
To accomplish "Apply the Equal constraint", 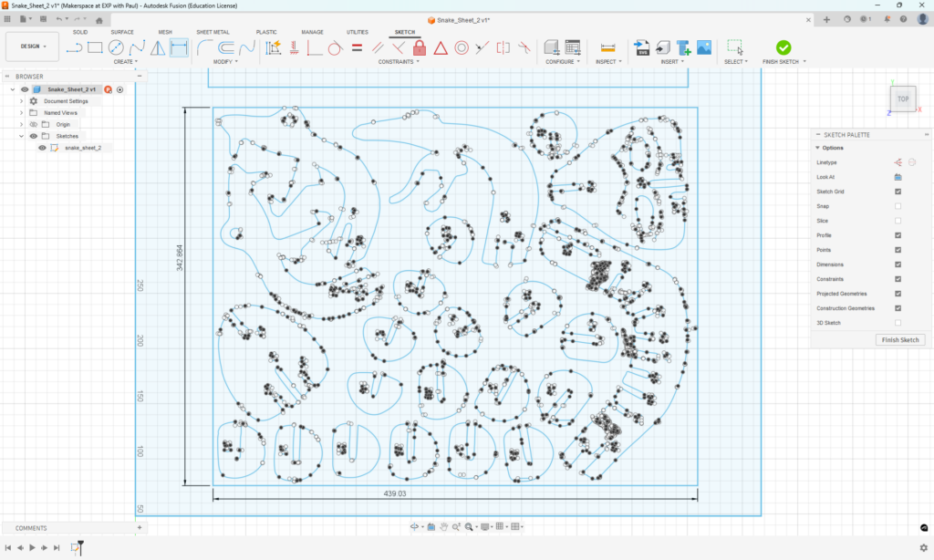I will tap(358, 47).
